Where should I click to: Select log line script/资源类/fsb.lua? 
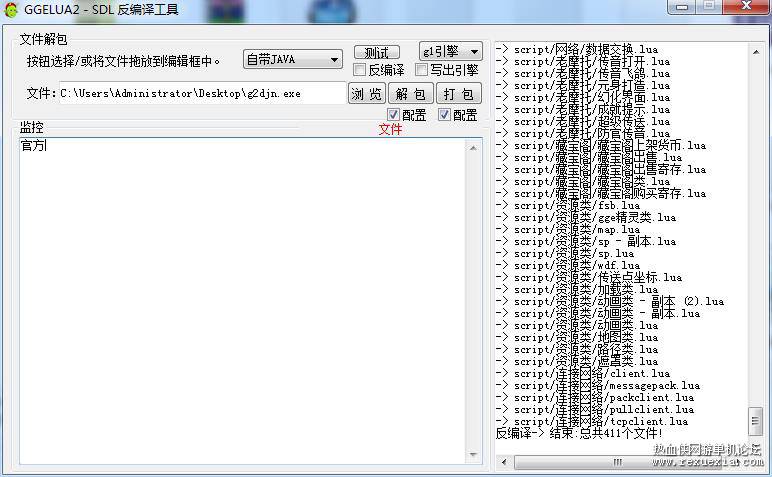(x=568, y=206)
